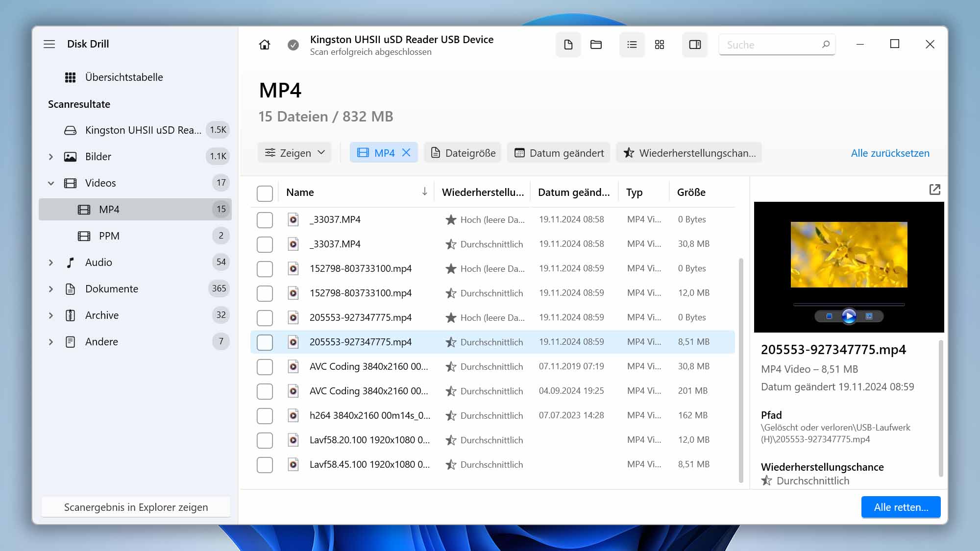The height and width of the screenshot is (551, 980).
Task: Check the 201 MB AVC Coding file
Action: 265,391
